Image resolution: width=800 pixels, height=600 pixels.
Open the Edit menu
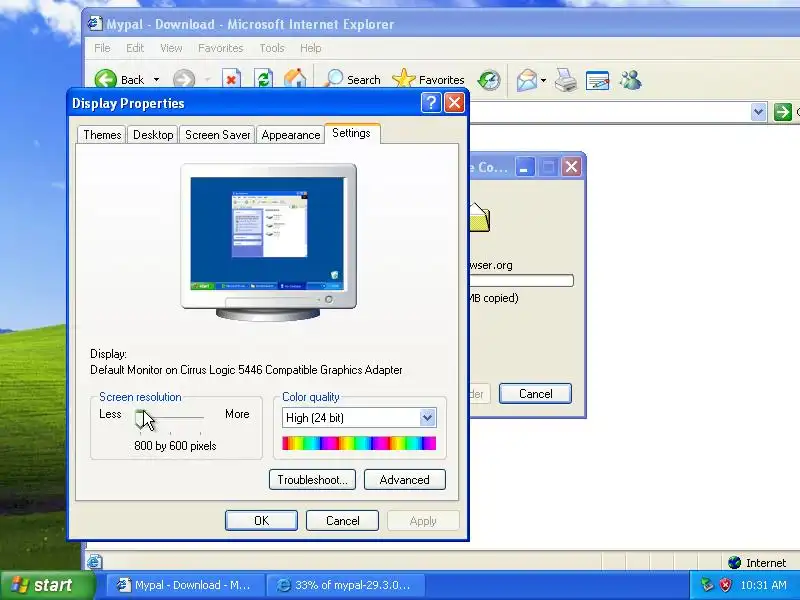coord(135,48)
